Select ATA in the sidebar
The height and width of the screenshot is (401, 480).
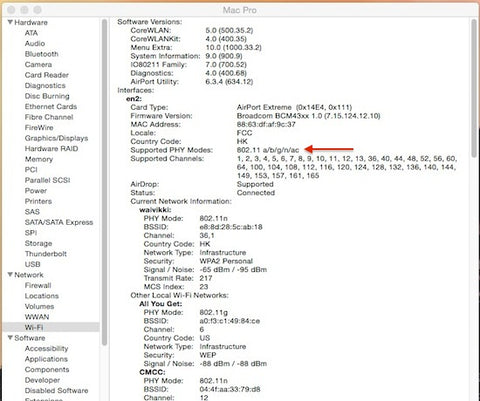click(x=31, y=33)
